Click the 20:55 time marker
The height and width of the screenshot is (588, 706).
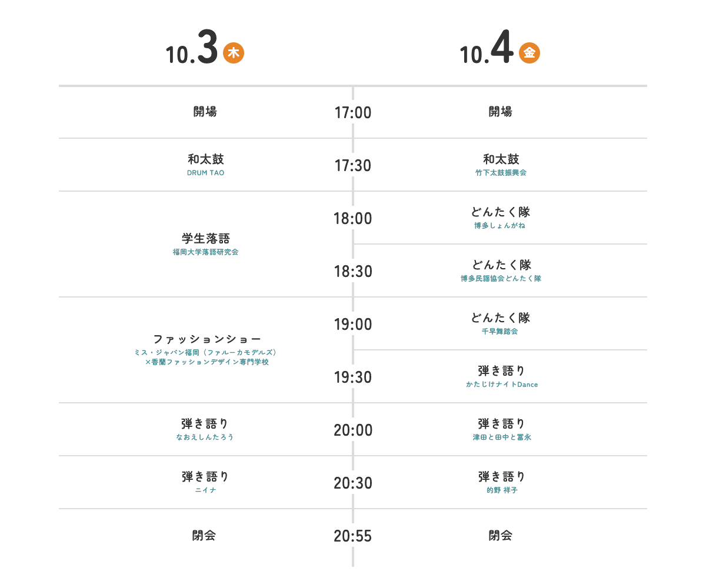tap(353, 536)
